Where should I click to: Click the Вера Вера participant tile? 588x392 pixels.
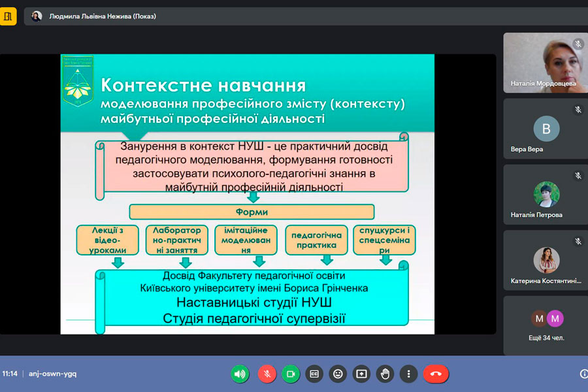tap(545, 128)
